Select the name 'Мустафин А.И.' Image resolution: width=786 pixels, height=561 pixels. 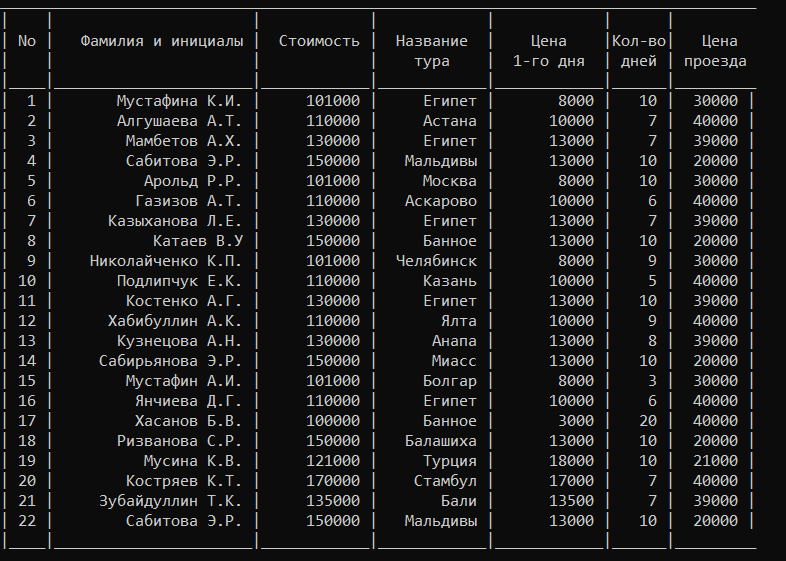184,381
